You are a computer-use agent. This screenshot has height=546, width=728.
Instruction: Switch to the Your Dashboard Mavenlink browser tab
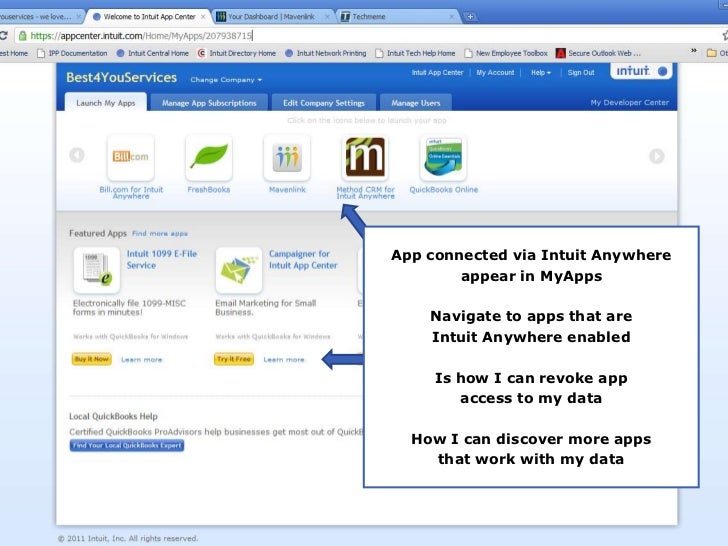pyautogui.click(x=272, y=17)
